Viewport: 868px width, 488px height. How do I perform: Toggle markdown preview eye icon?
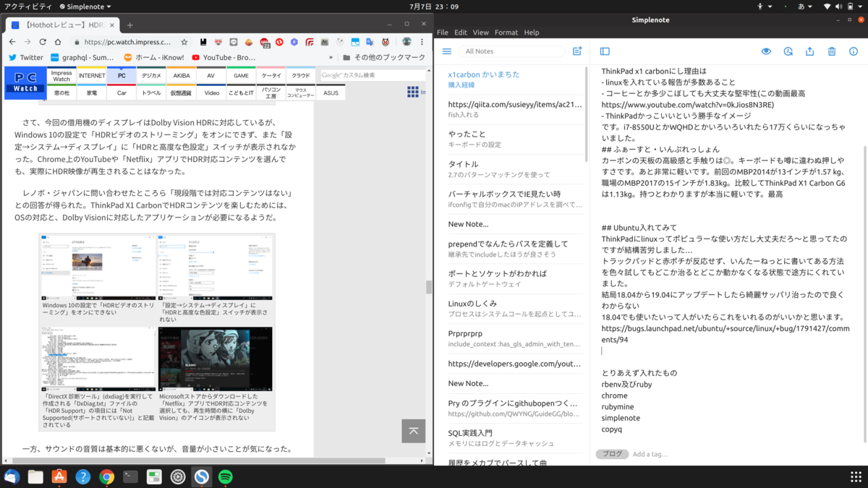[x=766, y=51]
